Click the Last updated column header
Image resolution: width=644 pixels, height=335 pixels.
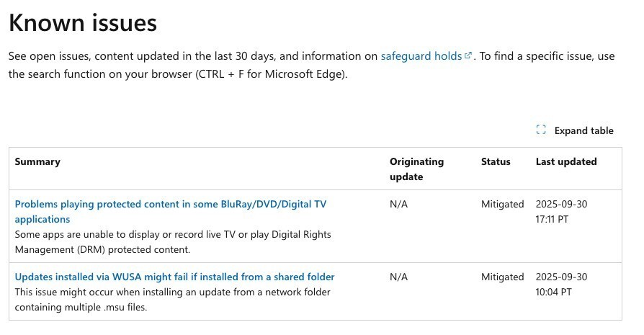(x=566, y=162)
